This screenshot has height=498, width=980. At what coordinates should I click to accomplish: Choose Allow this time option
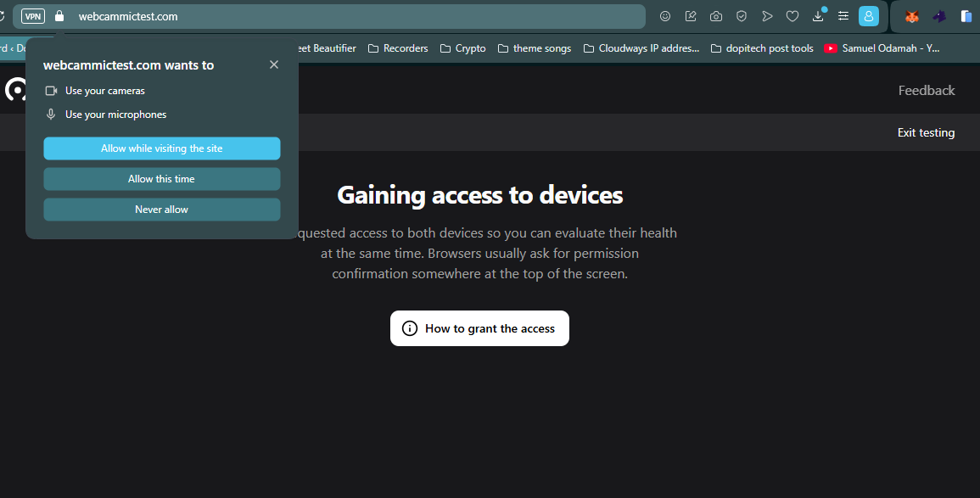coord(161,179)
